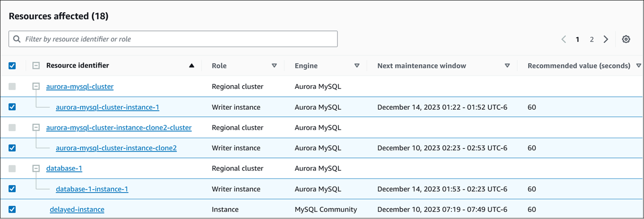
Task: Uncheck aurora-mysql-cluster-instance-1 row checkbox
Action: pyautogui.click(x=12, y=107)
